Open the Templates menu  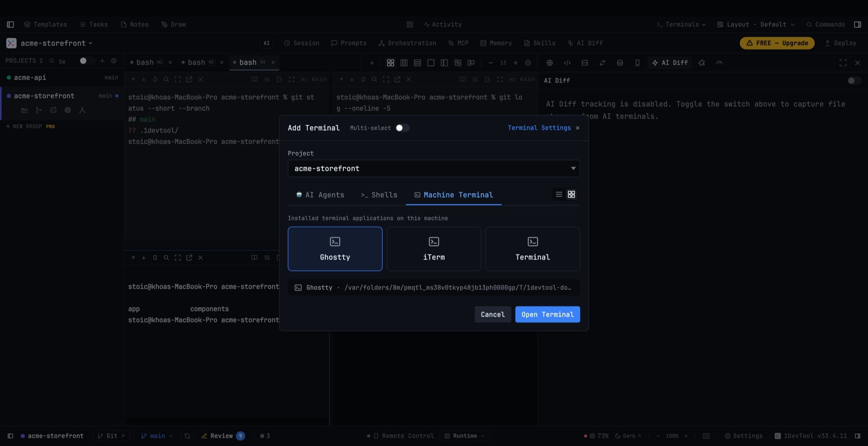pos(45,24)
